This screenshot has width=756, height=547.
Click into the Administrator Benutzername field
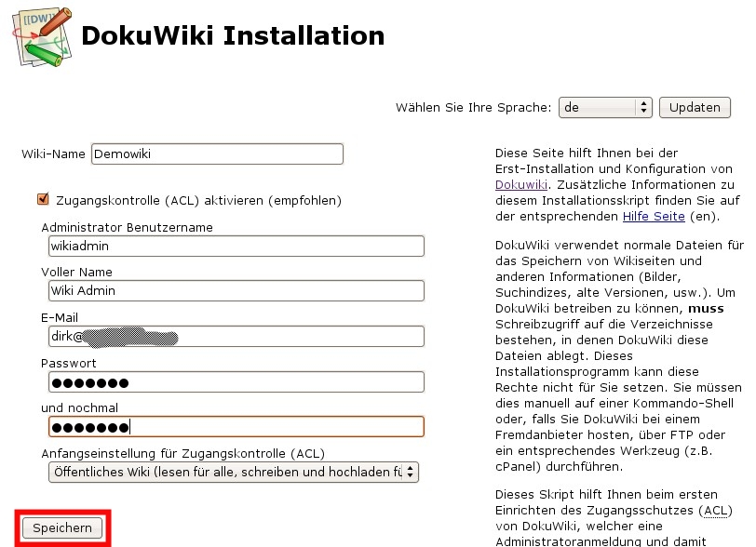(236, 246)
